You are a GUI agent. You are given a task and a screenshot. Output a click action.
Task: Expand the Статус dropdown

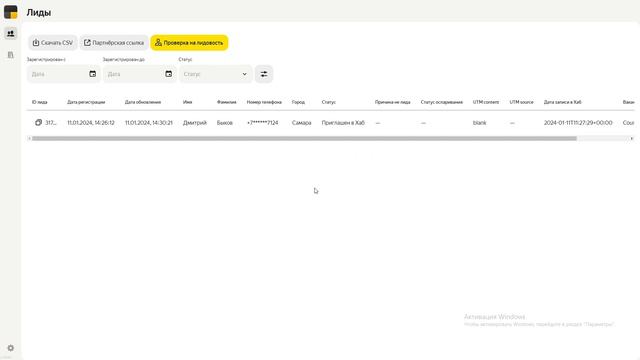point(216,74)
